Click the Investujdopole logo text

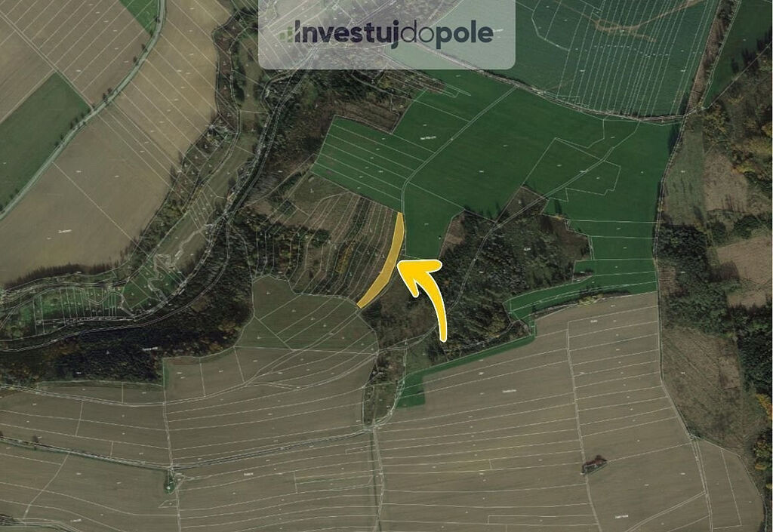tap(393, 33)
